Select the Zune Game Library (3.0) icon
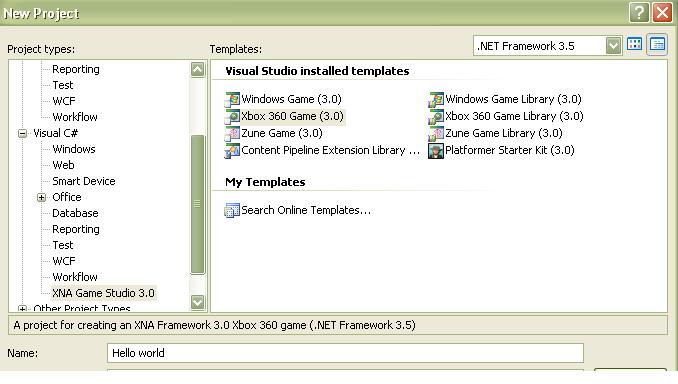The width and height of the screenshot is (678, 384). (436, 134)
